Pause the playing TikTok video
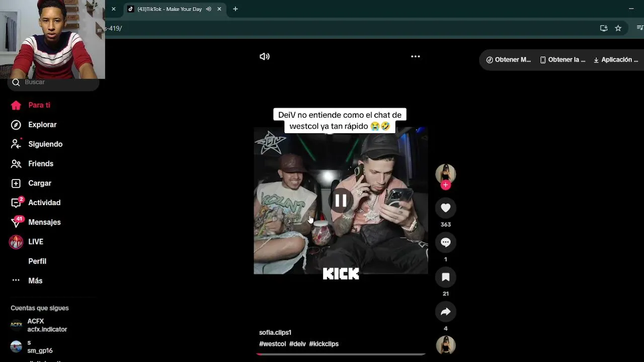The image size is (644, 362). [341, 201]
